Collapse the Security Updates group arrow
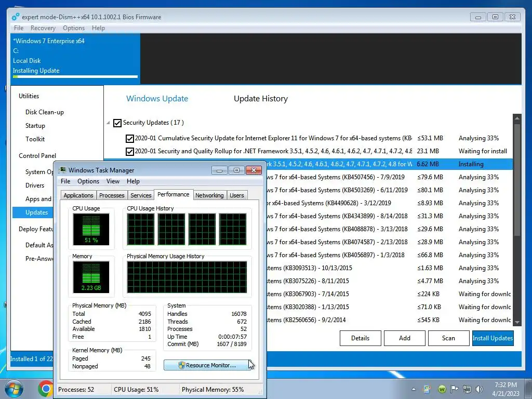 [108, 123]
